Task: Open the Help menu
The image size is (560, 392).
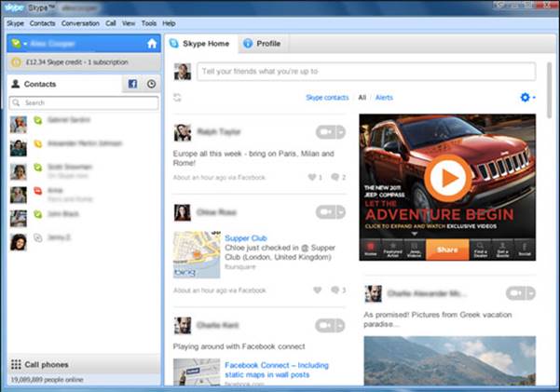Action: click(x=169, y=23)
